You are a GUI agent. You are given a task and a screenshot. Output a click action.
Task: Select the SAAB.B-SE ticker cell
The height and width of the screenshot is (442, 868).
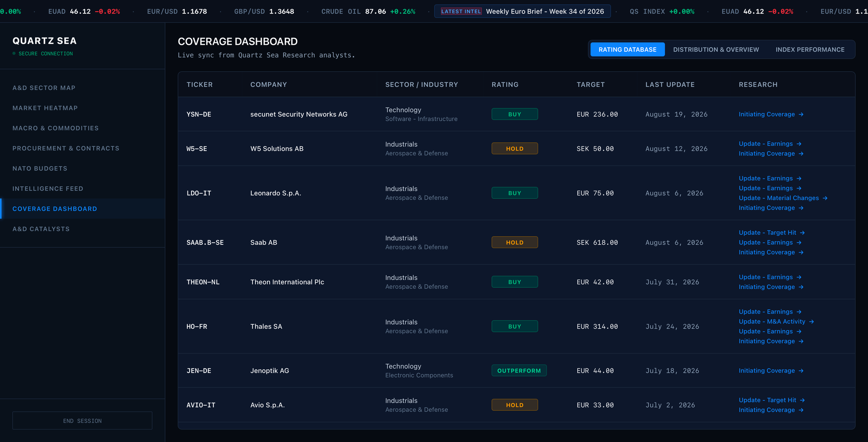(x=205, y=242)
